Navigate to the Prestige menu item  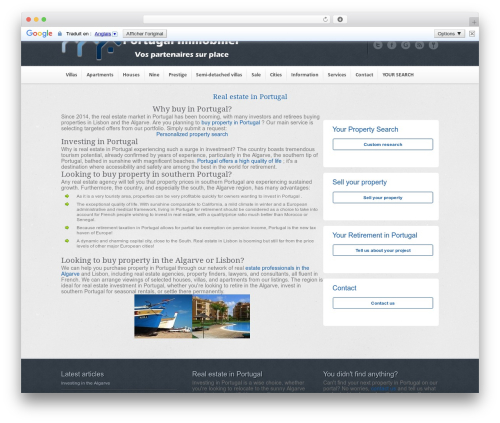pos(178,75)
